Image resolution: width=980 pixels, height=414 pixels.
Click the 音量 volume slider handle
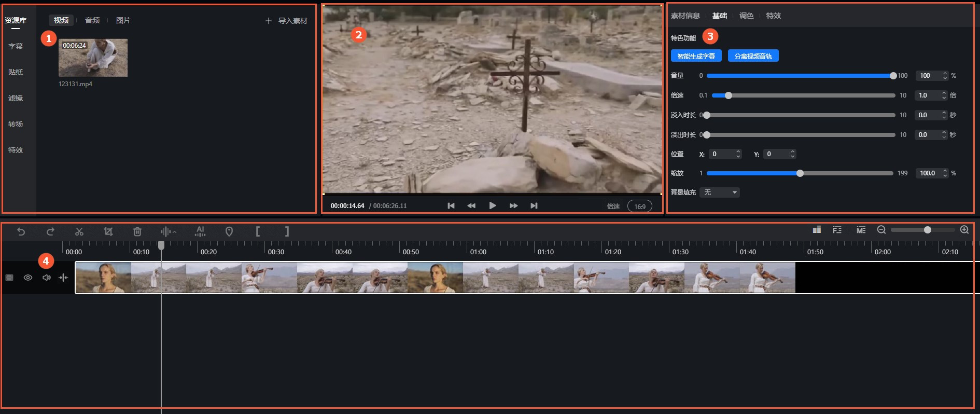point(893,76)
